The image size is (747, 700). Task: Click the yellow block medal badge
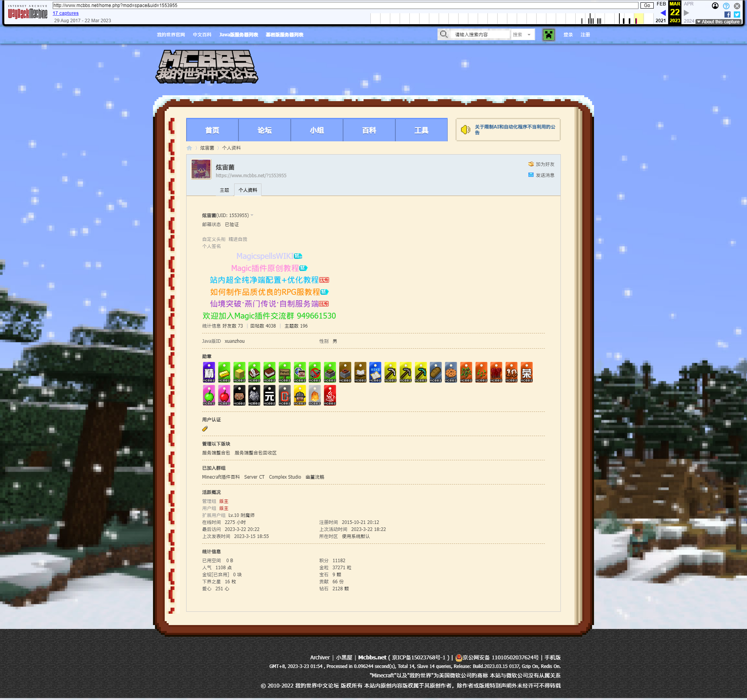pyautogui.click(x=239, y=372)
